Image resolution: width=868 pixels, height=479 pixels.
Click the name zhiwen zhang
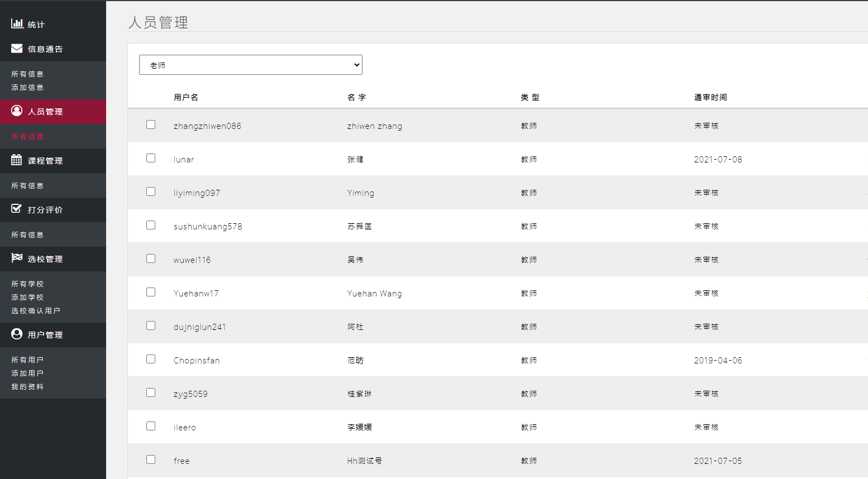coord(375,126)
